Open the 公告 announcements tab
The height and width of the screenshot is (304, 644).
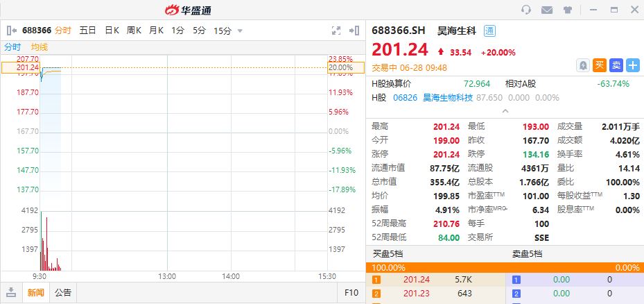click(x=63, y=292)
